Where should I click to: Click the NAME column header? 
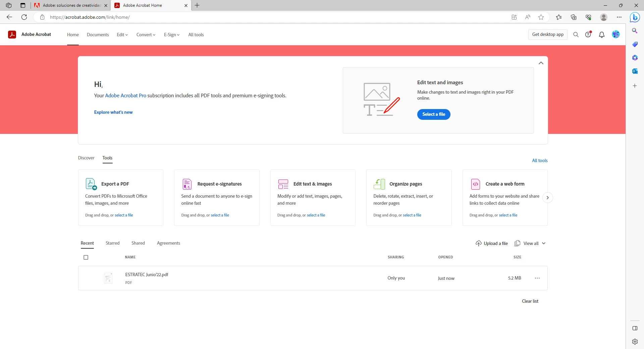tap(130, 257)
